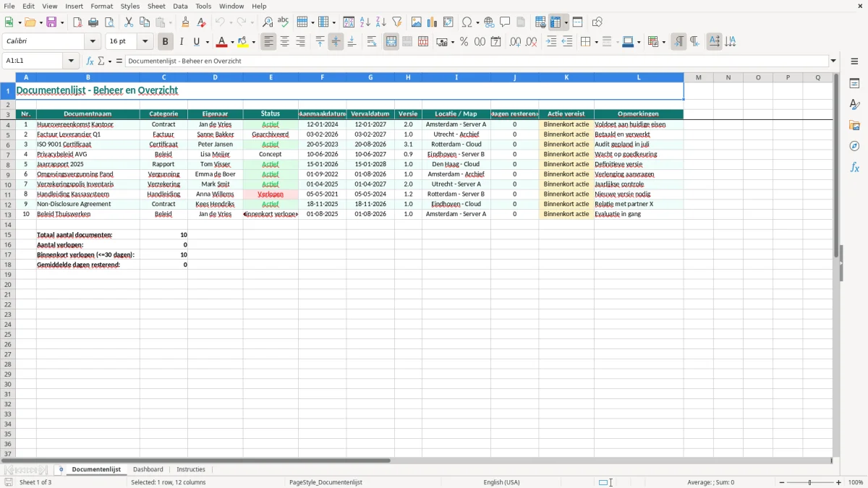This screenshot has width=868, height=488.
Task: Open the font color dropdown arrow
Action: (x=232, y=42)
